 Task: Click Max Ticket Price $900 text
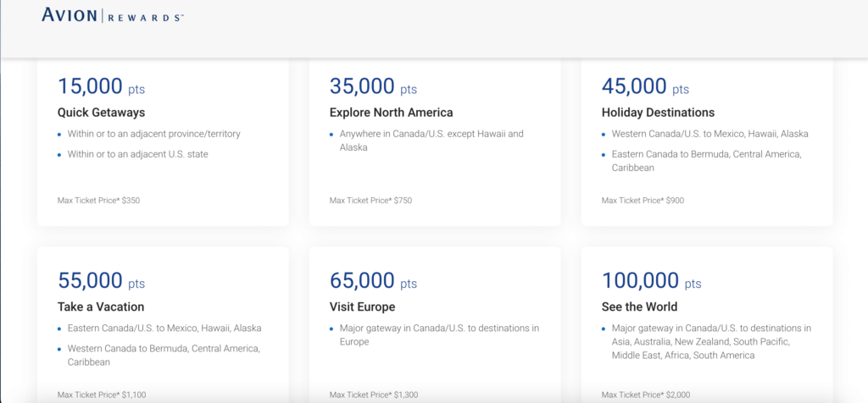[643, 201]
